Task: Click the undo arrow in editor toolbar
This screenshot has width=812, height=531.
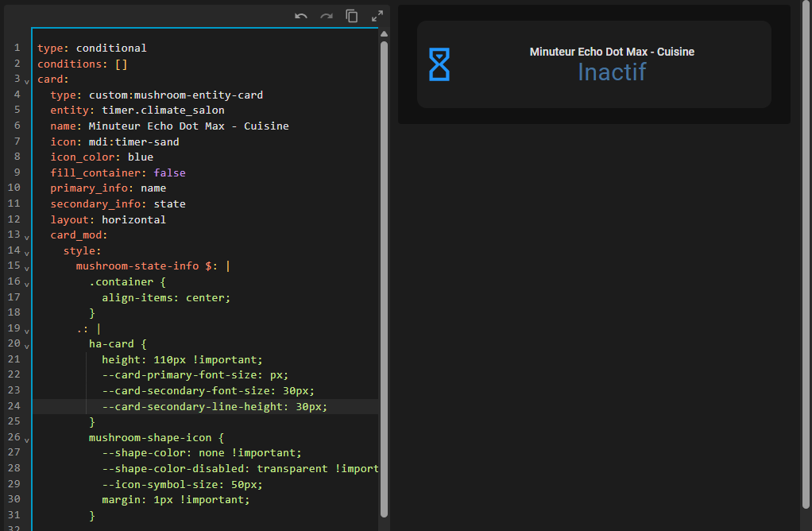Action: pos(301,16)
